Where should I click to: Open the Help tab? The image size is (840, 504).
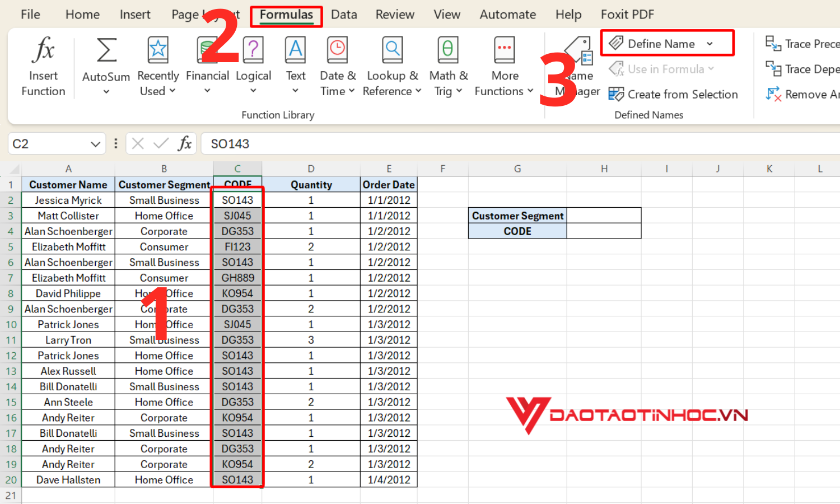[568, 15]
